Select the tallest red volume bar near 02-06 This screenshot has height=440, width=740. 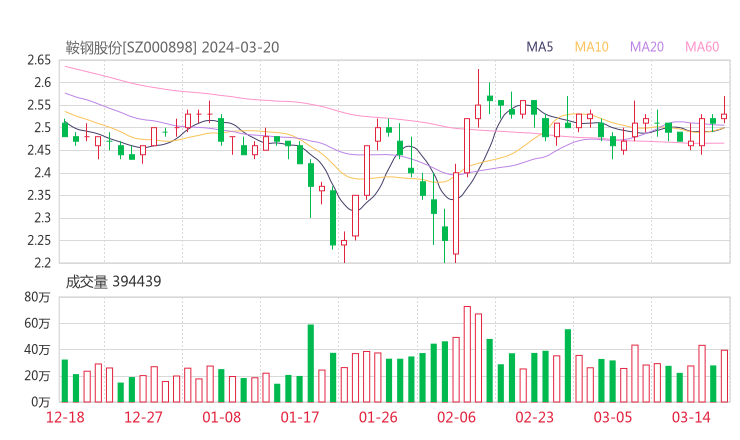(467, 354)
